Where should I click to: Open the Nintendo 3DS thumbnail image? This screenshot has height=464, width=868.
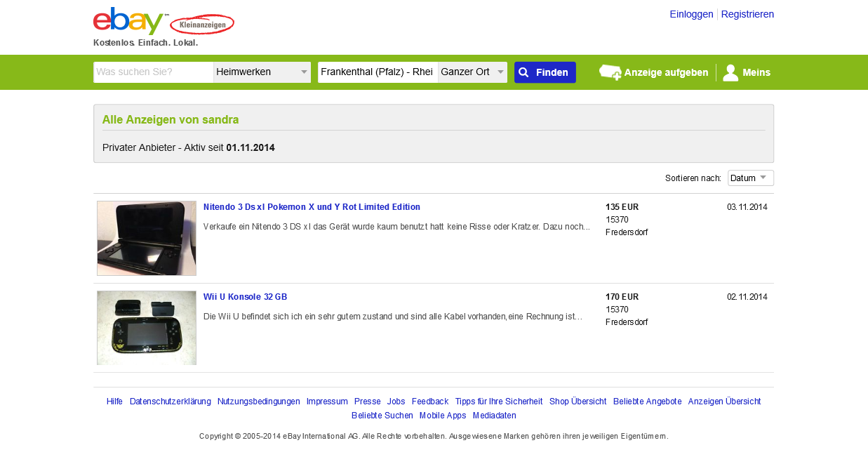pyautogui.click(x=147, y=238)
